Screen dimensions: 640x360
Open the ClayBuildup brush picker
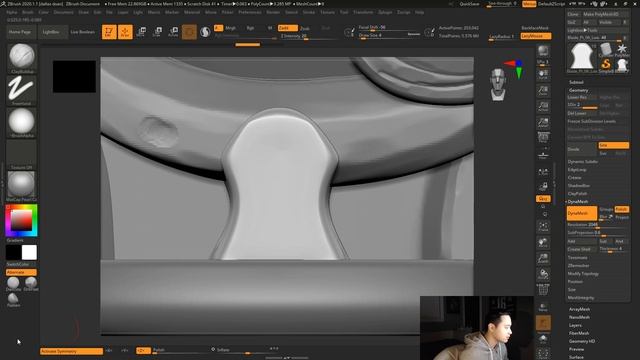coord(22,58)
